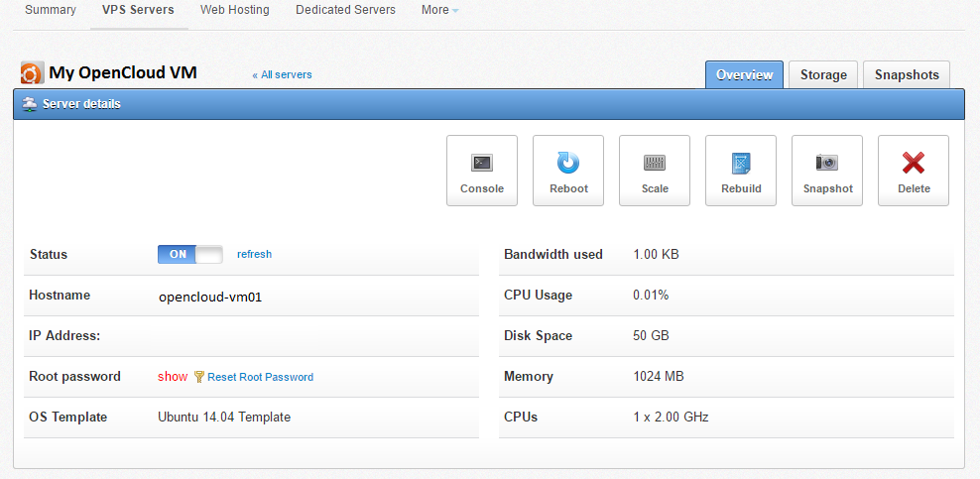Click the Reboot circular arrow icon
This screenshot has height=479, width=980.
point(568,163)
